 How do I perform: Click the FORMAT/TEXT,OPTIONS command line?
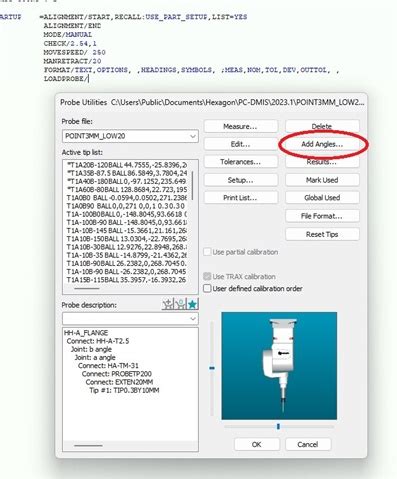(191, 70)
